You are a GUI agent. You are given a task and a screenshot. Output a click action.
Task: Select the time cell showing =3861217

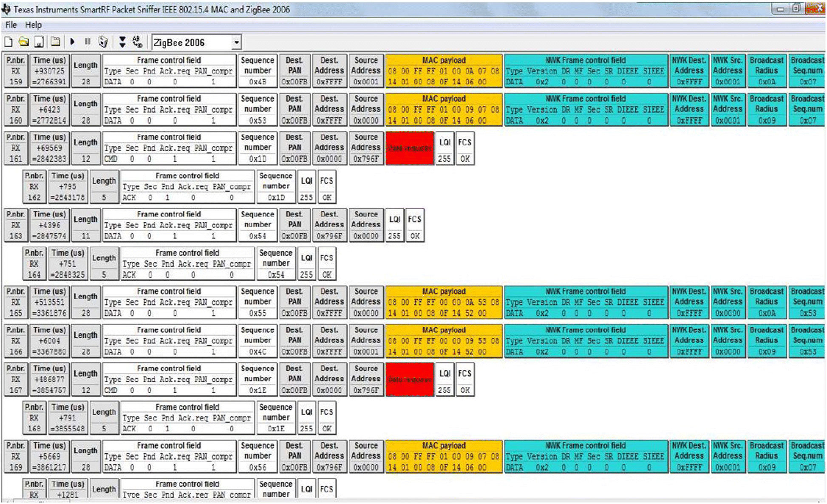(x=50, y=456)
